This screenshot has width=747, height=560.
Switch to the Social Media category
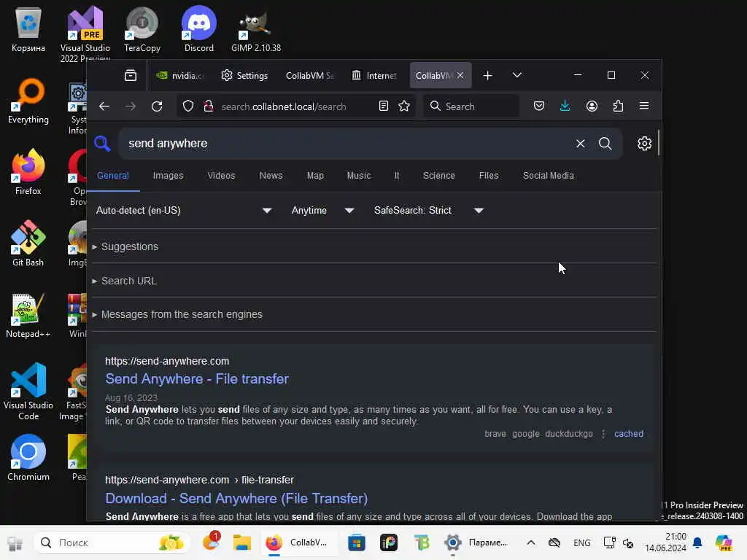549,176
